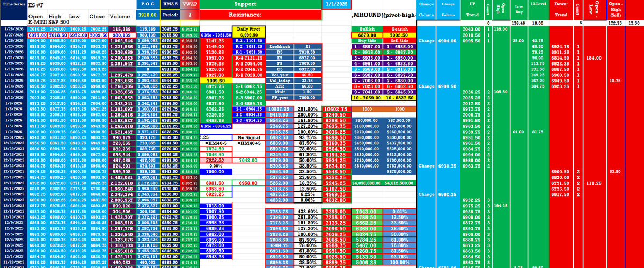Select the 139.00 Open-High cell
Screen dimensions: 644x268
coord(501,29)
